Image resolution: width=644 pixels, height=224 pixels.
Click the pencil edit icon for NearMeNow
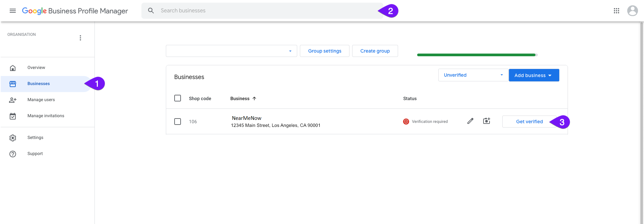pos(470,121)
